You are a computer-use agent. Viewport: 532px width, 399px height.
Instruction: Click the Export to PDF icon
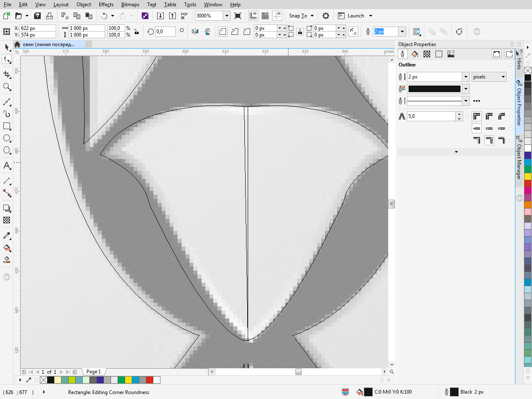tap(185, 16)
